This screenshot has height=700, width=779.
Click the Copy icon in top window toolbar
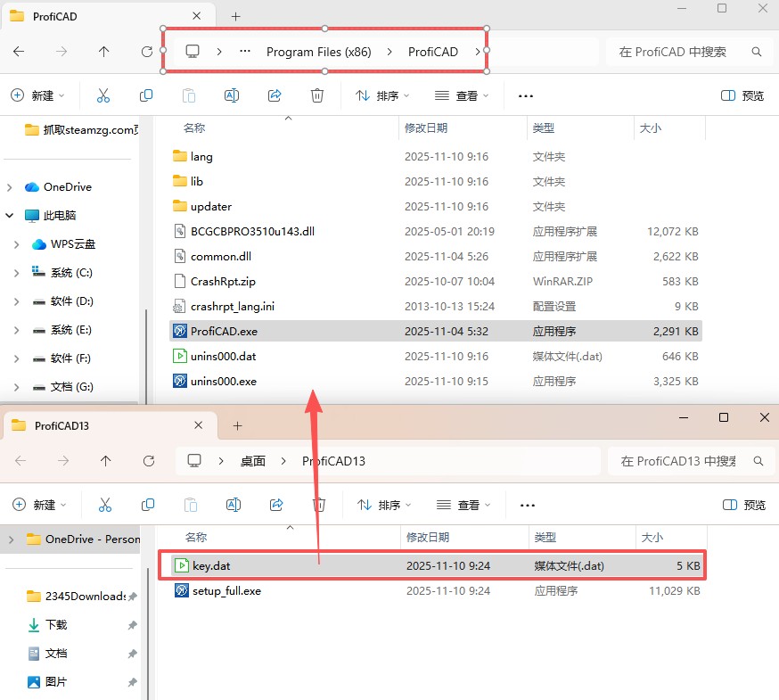pos(145,95)
